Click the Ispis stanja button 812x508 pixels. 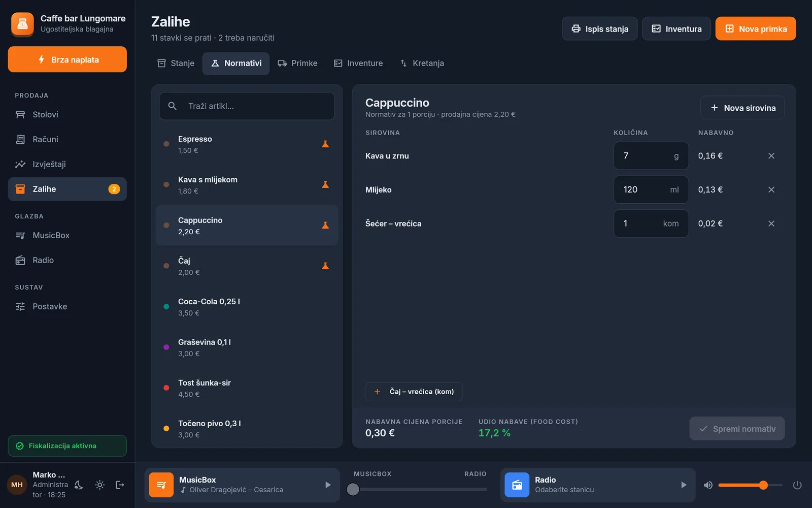[x=600, y=29]
